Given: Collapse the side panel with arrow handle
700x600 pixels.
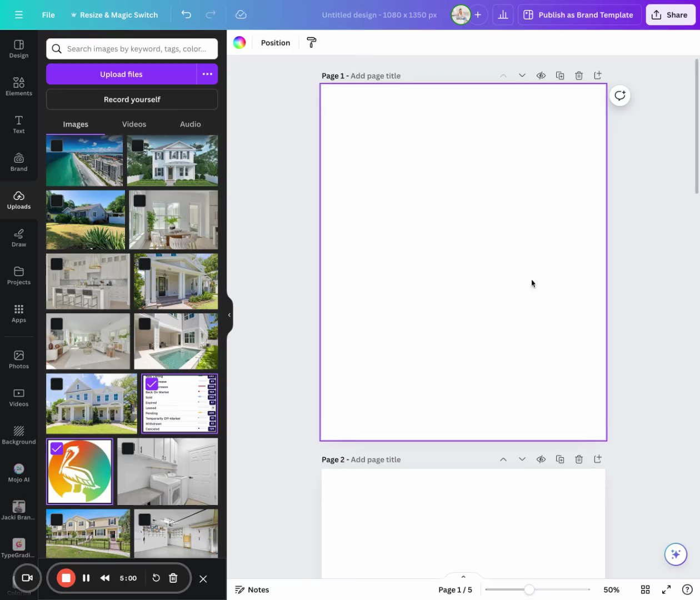Looking at the screenshot, I should pos(229,315).
